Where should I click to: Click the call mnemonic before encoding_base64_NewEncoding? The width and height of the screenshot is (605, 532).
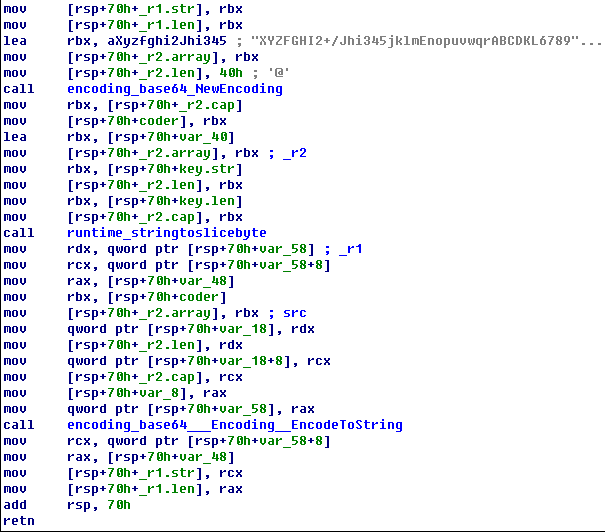19,89
